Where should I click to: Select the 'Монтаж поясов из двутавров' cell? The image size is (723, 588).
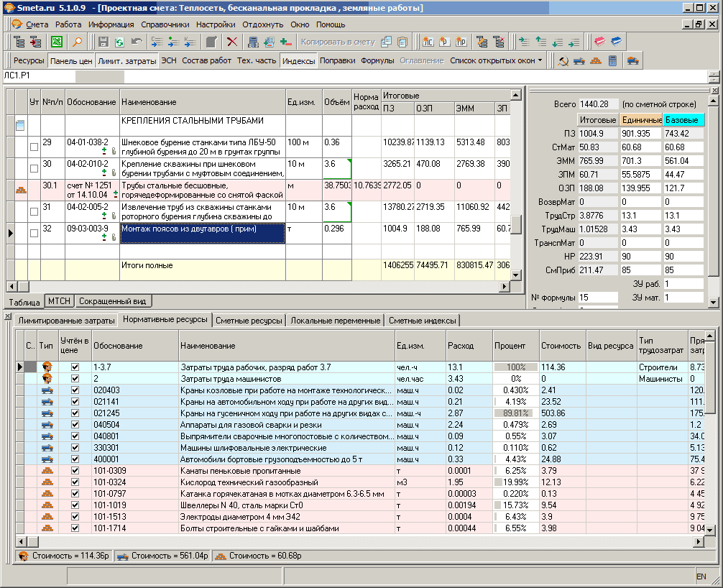[203, 234]
